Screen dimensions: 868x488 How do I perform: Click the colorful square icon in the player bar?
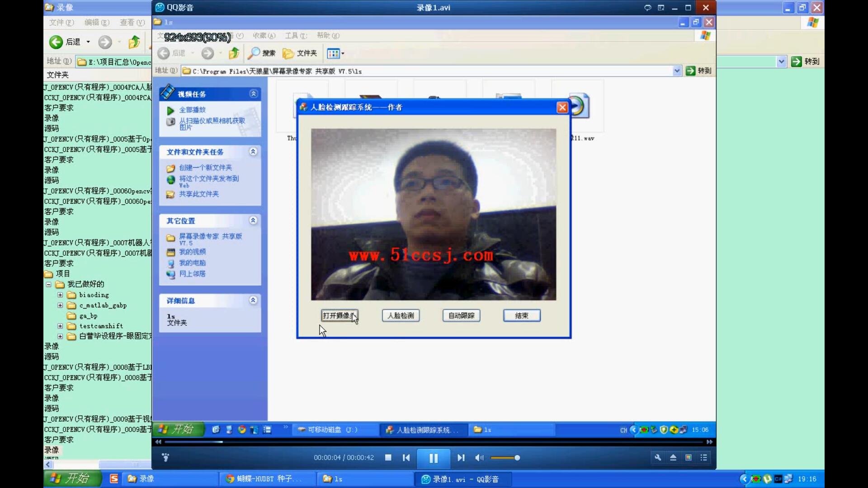[689, 458]
